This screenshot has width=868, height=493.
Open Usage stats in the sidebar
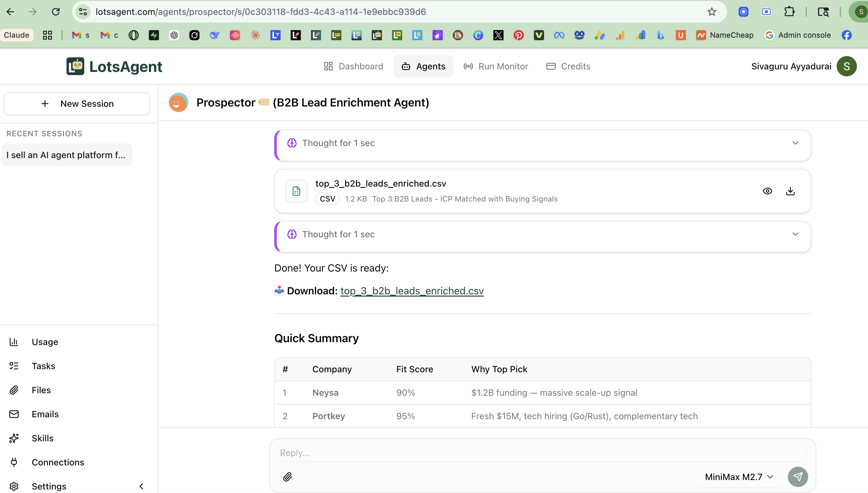[x=45, y=342]
